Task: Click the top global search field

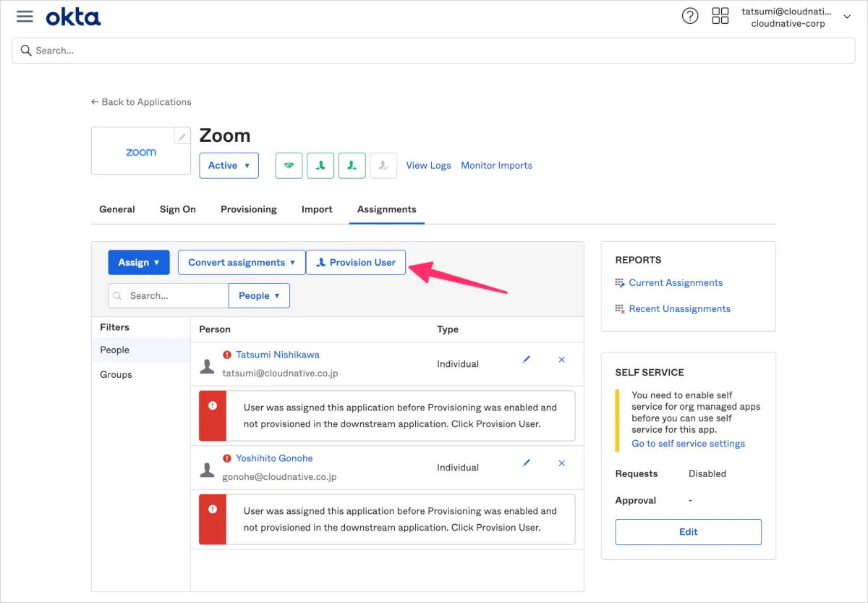Action: 433,51
